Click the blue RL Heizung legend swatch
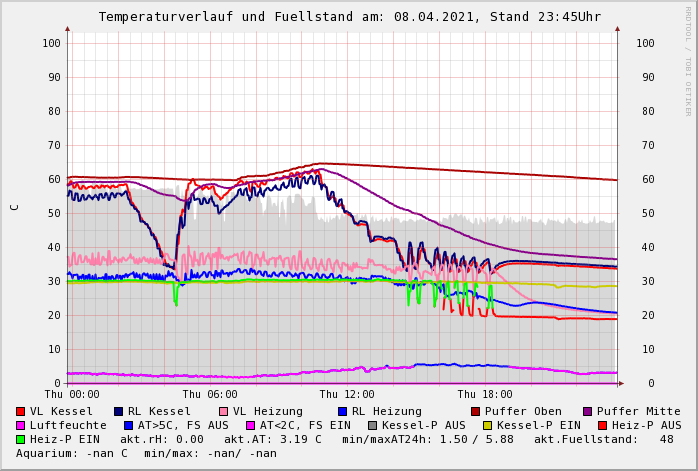This screenshot has height=471, width=698. coord(342,412)
